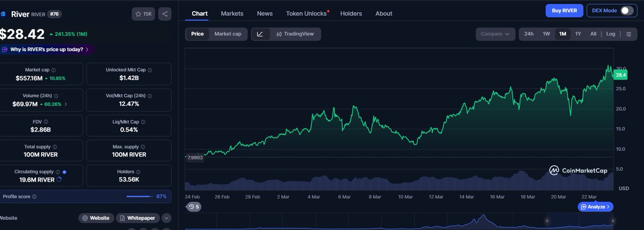Open the Chart tab
The image size is (644, 230).
200,13
